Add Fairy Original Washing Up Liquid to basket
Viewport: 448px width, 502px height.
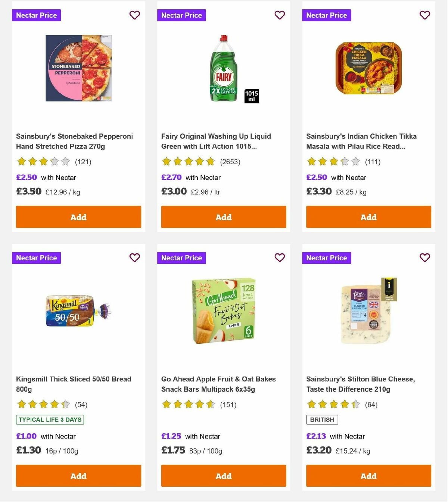[x=223, y=217]
